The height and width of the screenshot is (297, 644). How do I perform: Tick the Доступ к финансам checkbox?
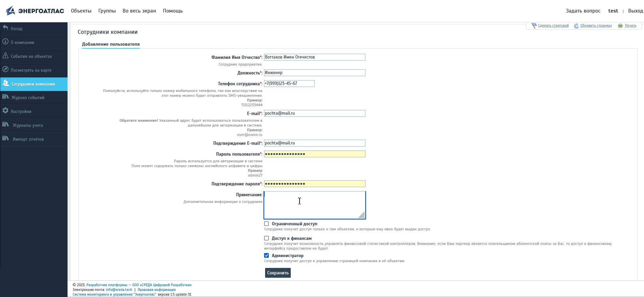266,238
